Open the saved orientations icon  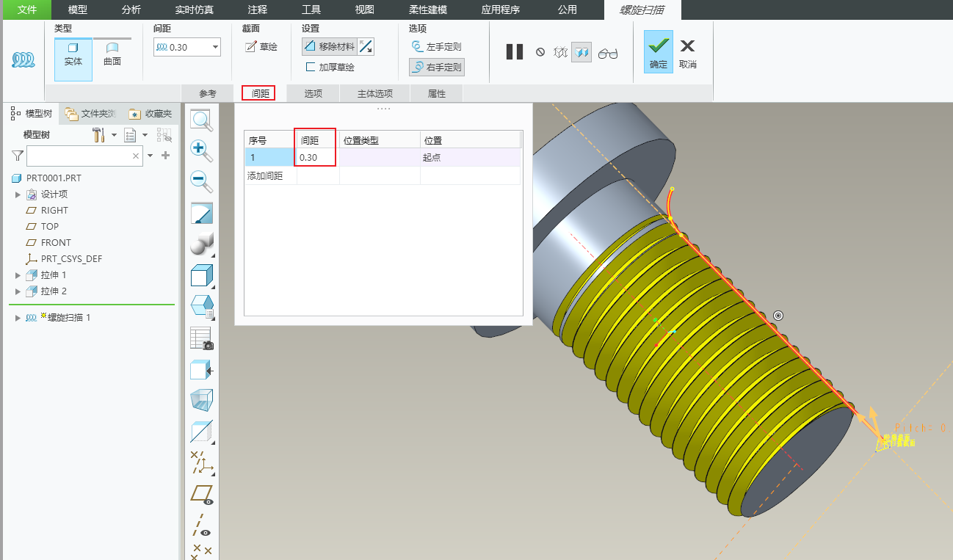tap(201, 306)
